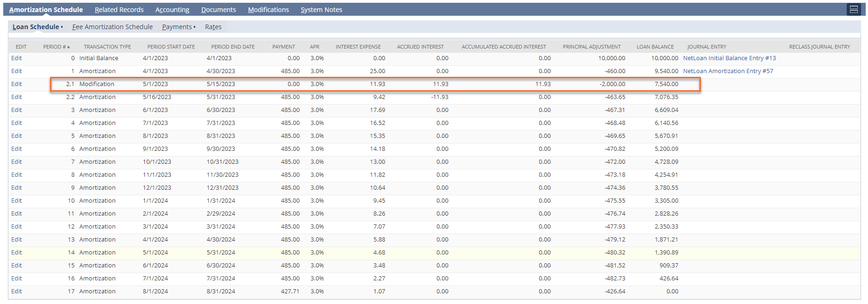Select the Loan Schedule subtab
Image resolution: width=868 pixels, height=304 pixels.
pyautogui.click(x=36, y=27)
